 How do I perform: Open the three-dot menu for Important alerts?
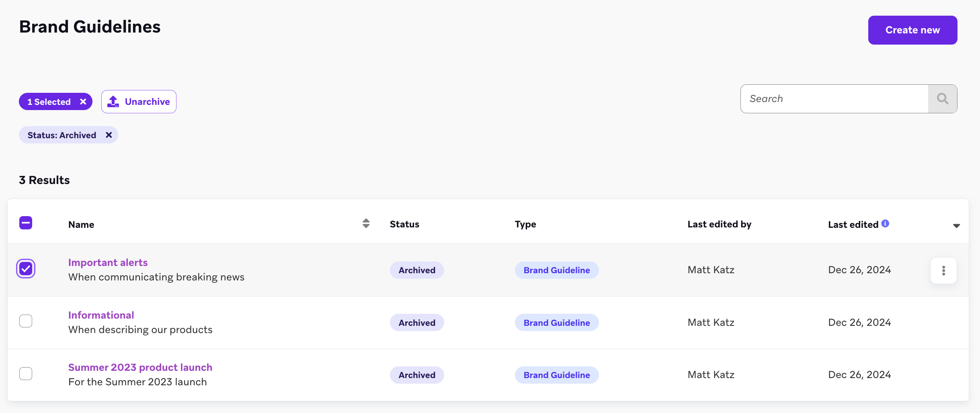(x=943, y=270)
